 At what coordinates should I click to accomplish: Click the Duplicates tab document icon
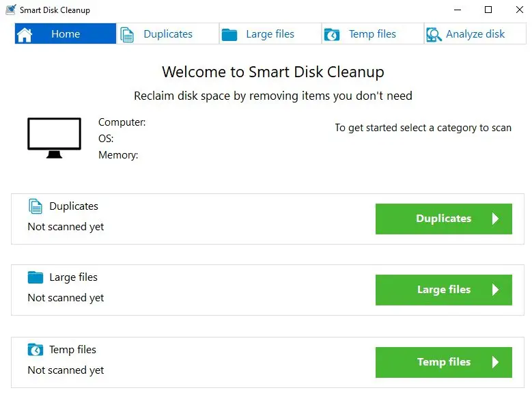[x=127, y=34]
